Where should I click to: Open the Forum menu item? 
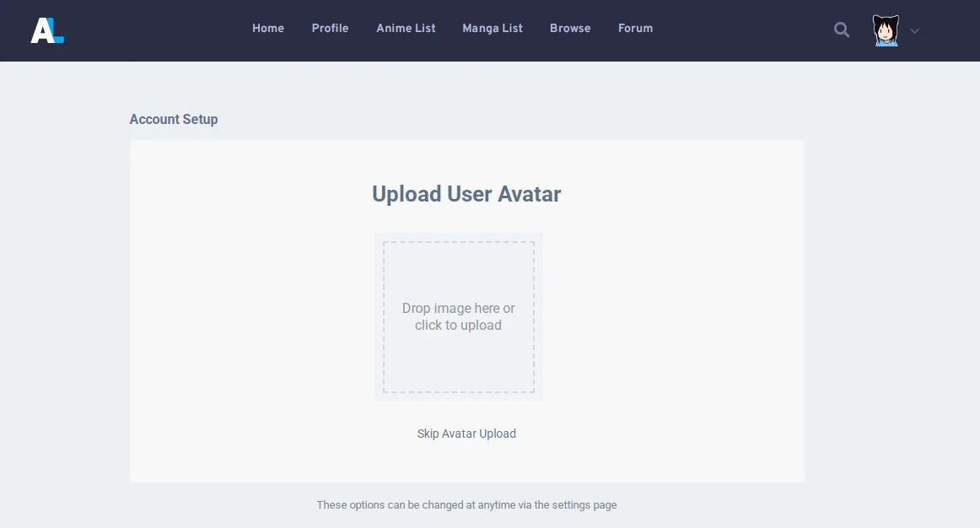pos(636,28)
